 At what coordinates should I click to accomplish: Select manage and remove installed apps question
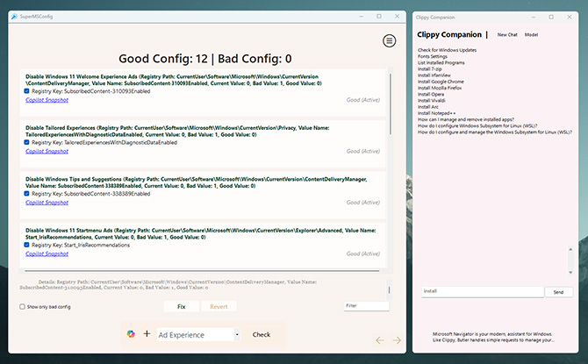point(466,119)
